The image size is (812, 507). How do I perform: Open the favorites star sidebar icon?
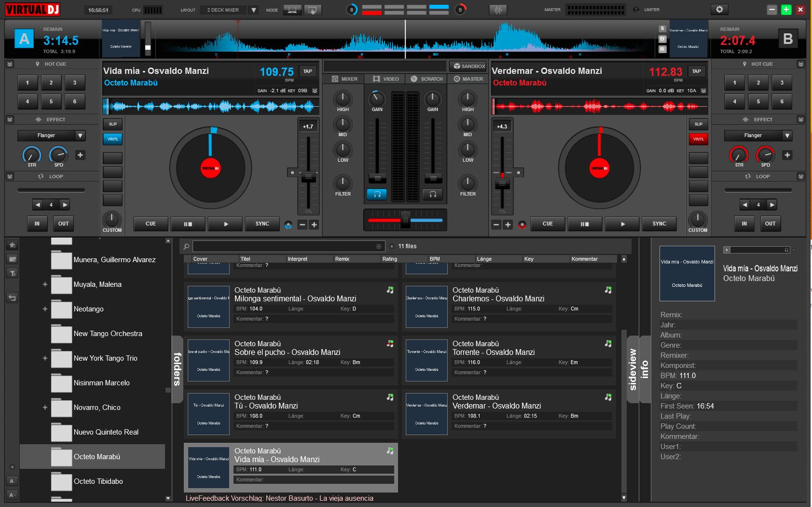click(13, 245)
